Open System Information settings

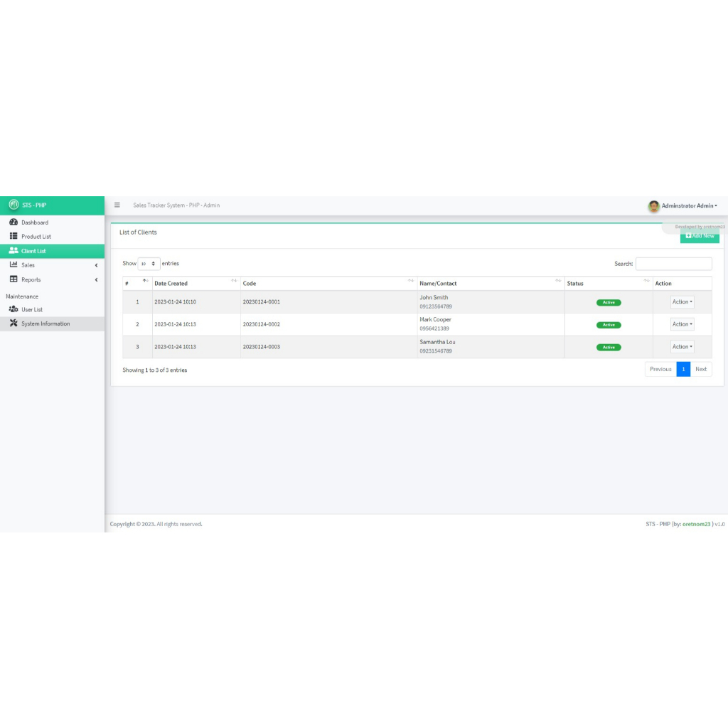click(x=52, y=323)
